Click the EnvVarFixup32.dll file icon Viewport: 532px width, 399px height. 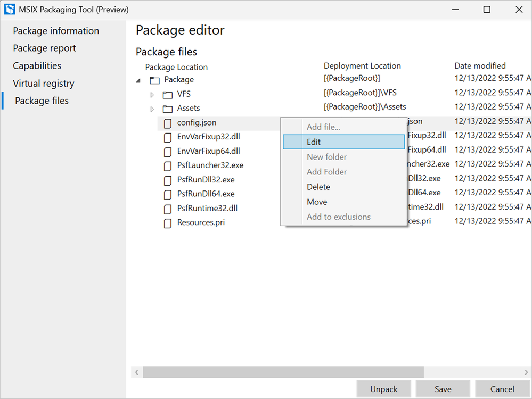click(x=168, y=138)
